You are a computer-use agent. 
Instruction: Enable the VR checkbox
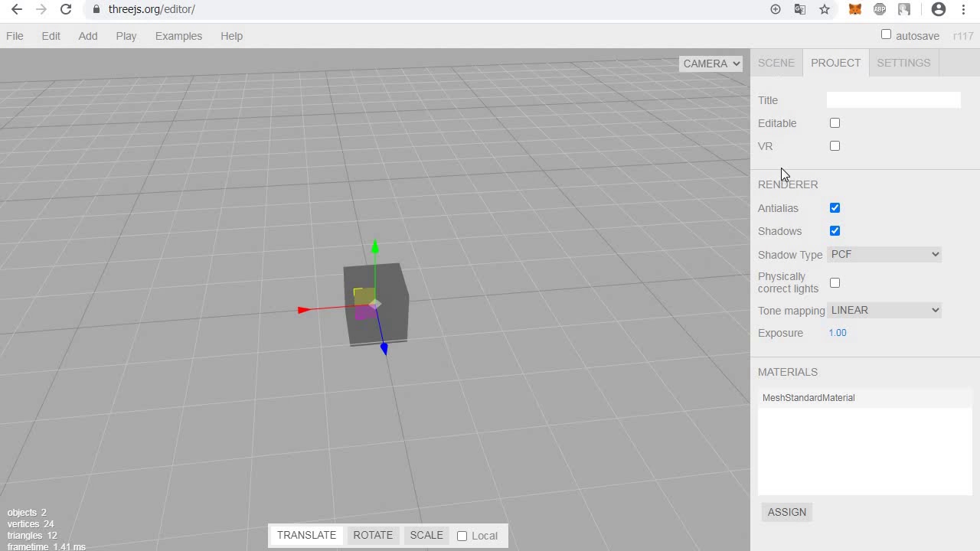(835, 145)
